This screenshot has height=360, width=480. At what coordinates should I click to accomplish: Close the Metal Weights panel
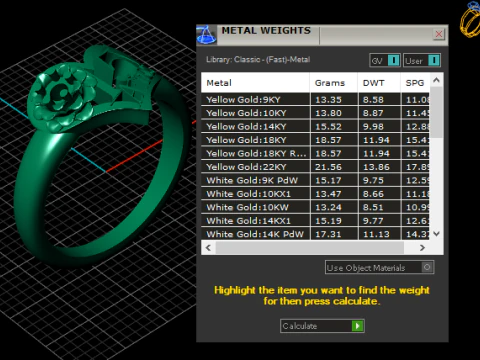click(439, 34)
